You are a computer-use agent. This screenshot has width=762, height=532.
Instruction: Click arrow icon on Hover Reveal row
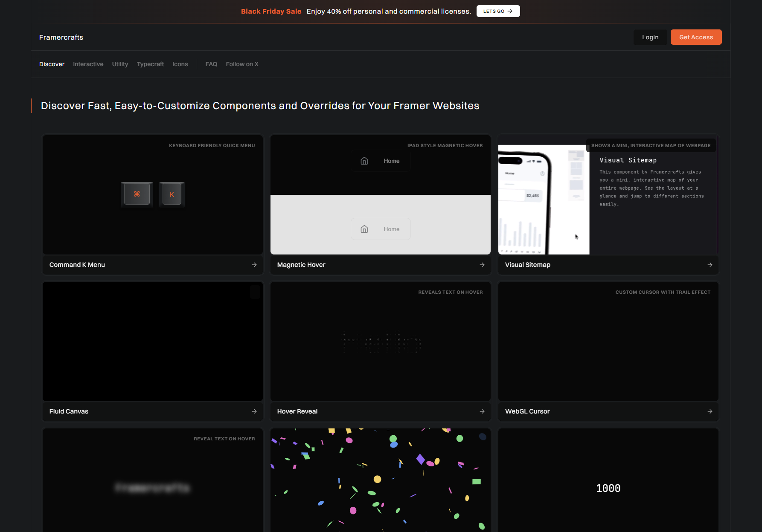pyautogui.click(x=482, y=411)
